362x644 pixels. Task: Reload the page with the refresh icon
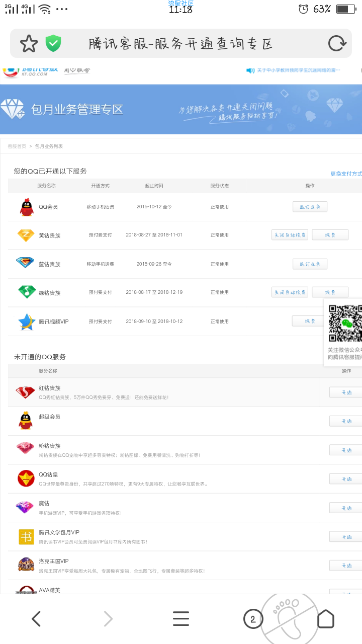point(337,44)
